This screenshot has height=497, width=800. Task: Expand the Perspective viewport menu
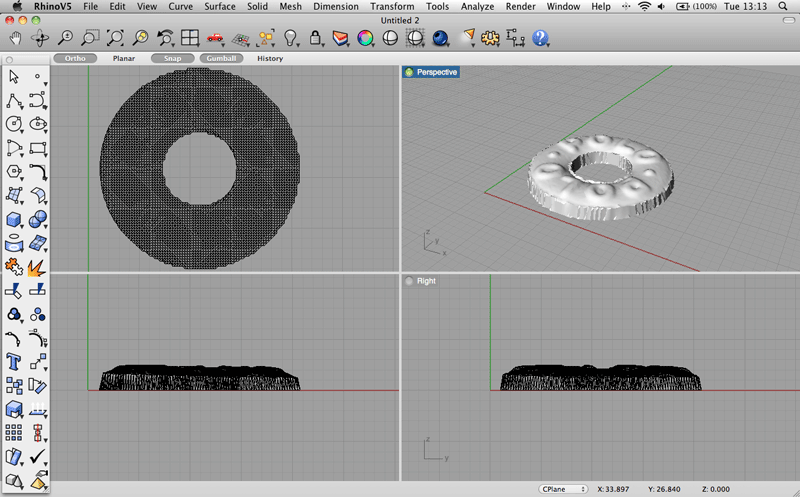coord(437,73)
